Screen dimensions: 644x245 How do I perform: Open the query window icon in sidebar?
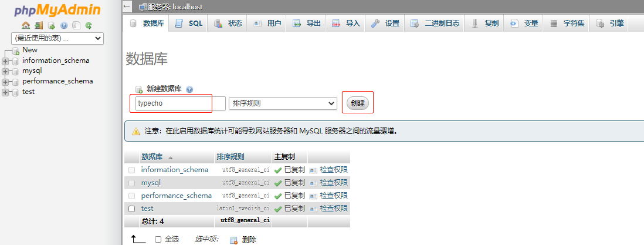52,25
